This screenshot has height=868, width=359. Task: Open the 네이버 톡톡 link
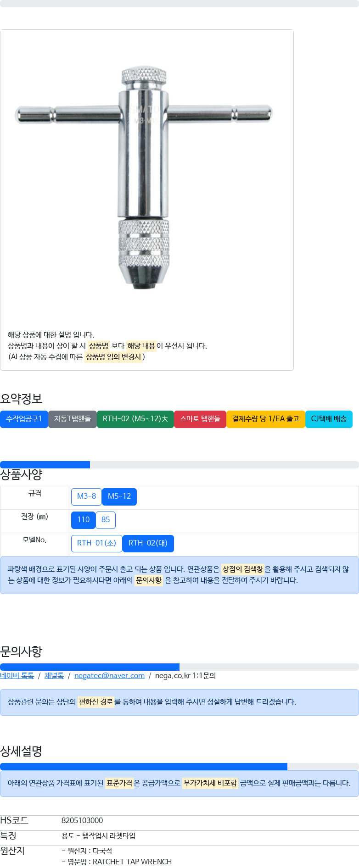[17, 676]
